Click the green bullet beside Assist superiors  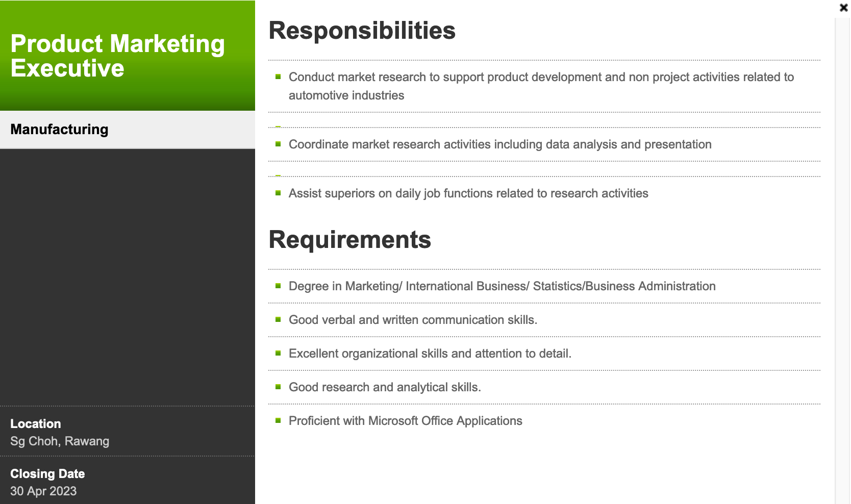pyautogui.click(x=278, y=193)
